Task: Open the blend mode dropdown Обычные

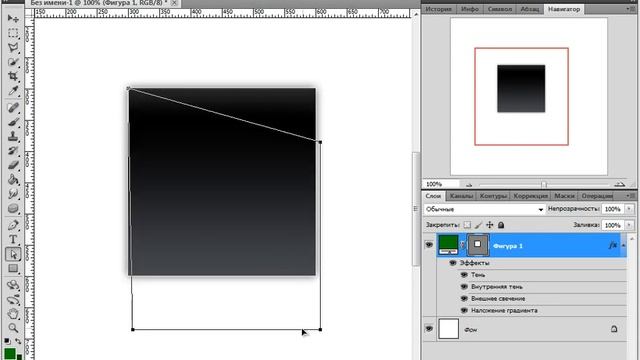Action: point(484,209)
